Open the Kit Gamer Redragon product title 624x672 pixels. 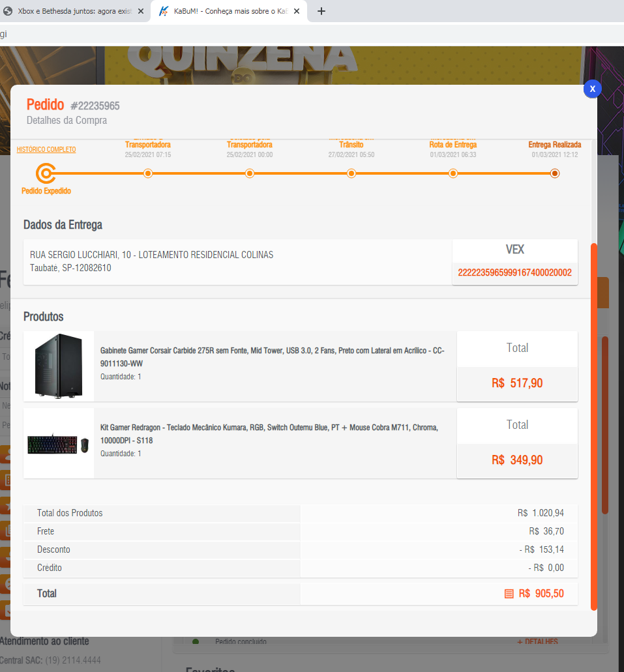point(269,433)
